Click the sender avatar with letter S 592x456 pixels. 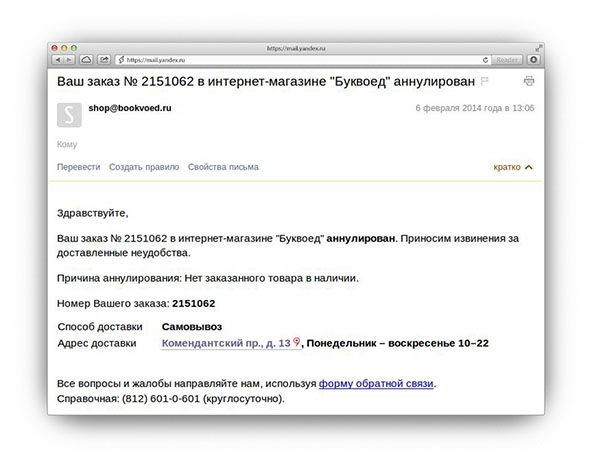(x=69, y=115)
